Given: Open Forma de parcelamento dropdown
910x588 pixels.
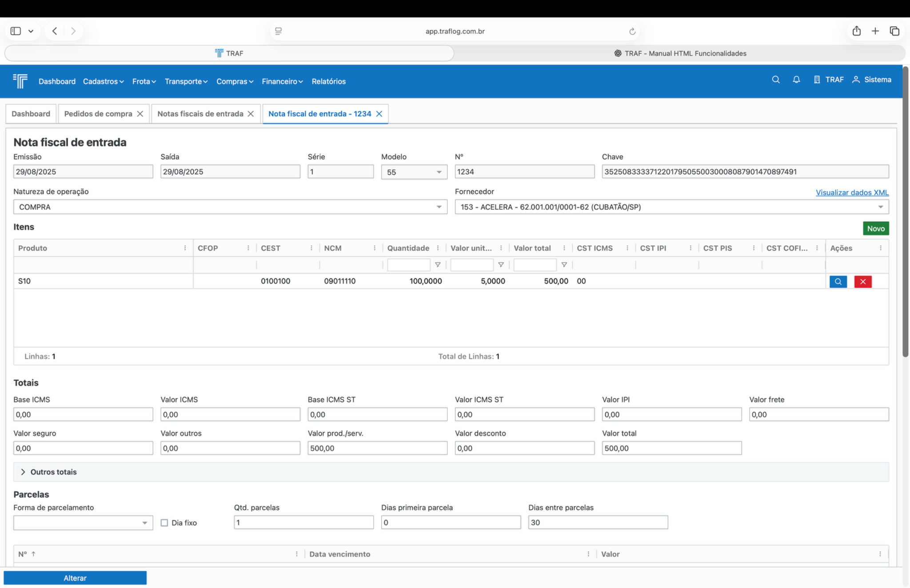Looking at the screenshot, I should click(83, 523).
